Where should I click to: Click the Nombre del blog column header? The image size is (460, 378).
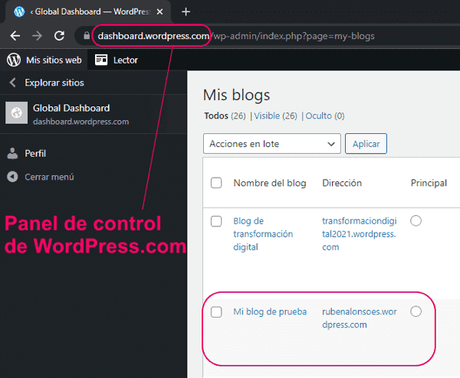270,183
